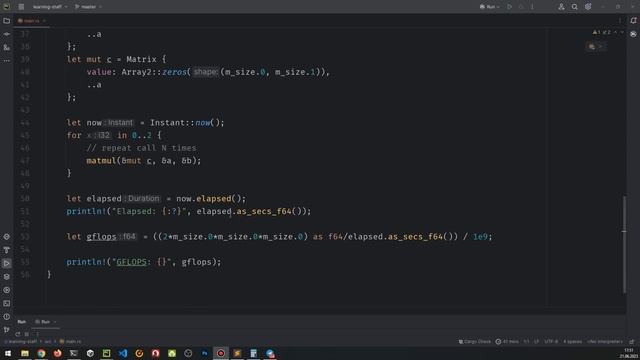
Task: Open Search Everywhere magnifier
Action: (575, 7)
